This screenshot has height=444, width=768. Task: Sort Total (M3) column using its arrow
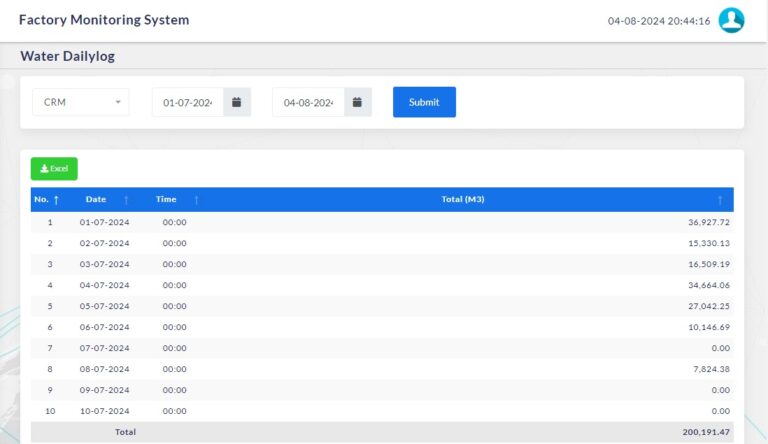click(x=720, y=200)
